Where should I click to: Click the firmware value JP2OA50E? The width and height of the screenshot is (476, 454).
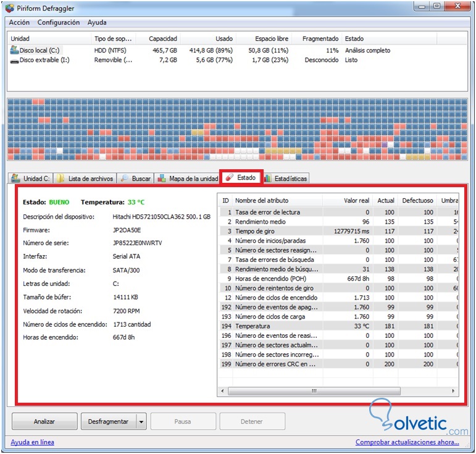[127, 230]
